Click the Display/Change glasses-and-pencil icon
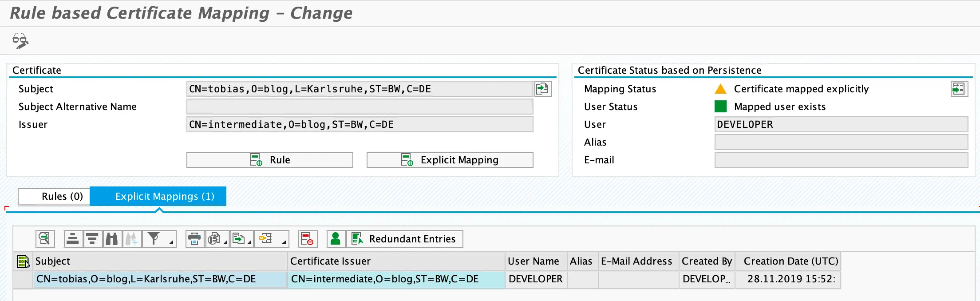Image resolution: width=980 pixels, height=301 pixels. (20, 40)
